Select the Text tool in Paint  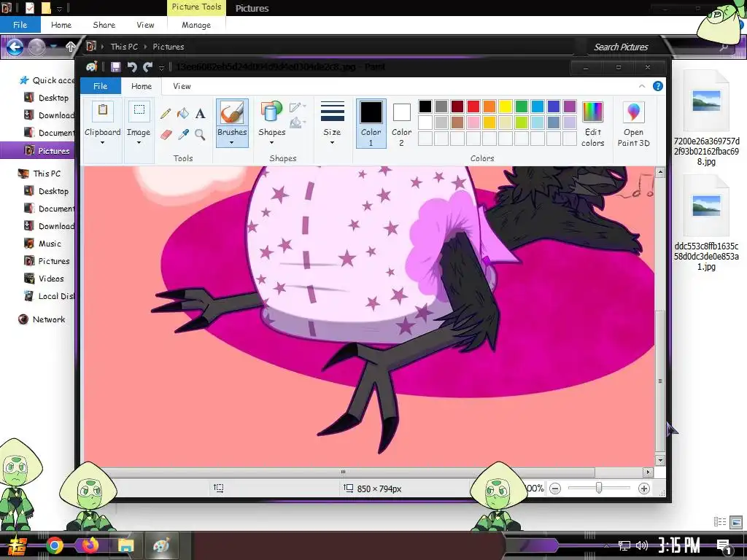tap(201, 113)
